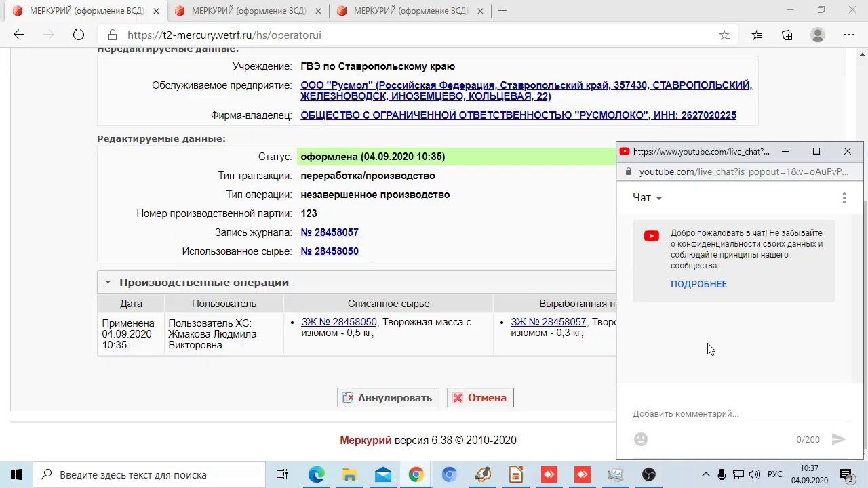Click the Отмена button
This screenshot has height=488, width=868.
[480, 398]
